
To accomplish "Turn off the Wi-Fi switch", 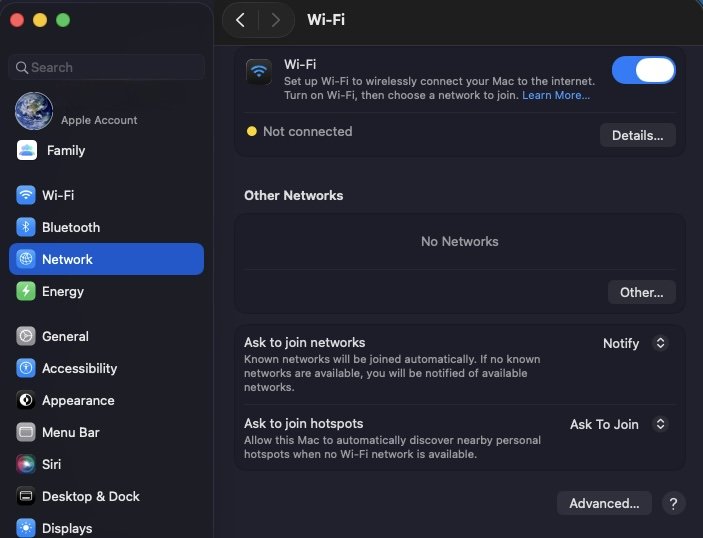I will (x=644, y=70).
